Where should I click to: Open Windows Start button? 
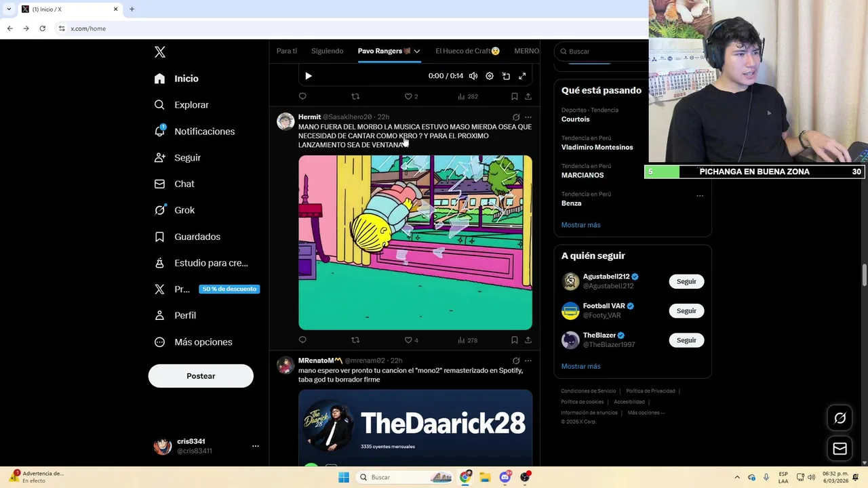tap(344, 477)
